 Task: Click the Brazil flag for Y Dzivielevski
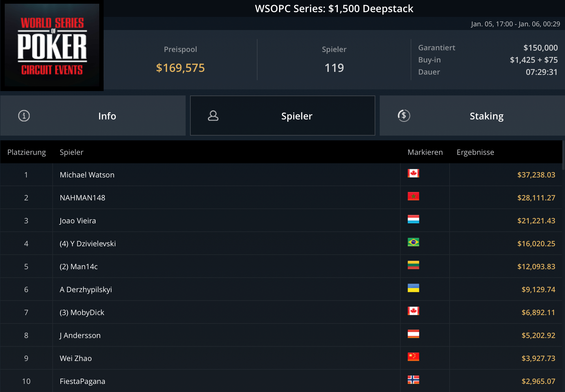pyautogui.click(x=413, y=242)
